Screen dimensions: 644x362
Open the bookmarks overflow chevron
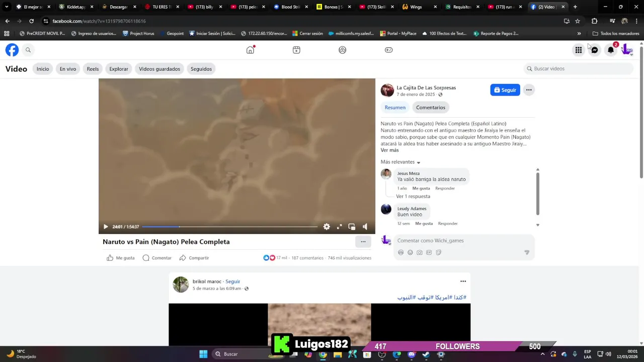pyautogui.click(x=579, y=34)
